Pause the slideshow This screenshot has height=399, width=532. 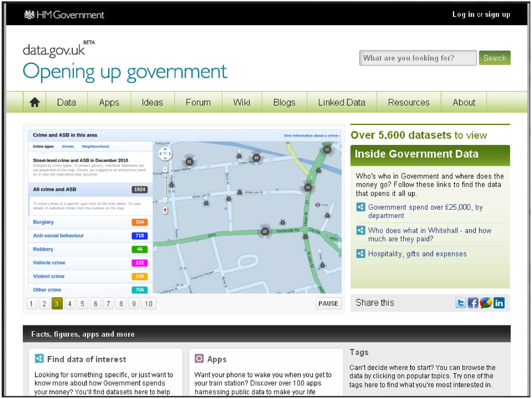click(328, 303)
